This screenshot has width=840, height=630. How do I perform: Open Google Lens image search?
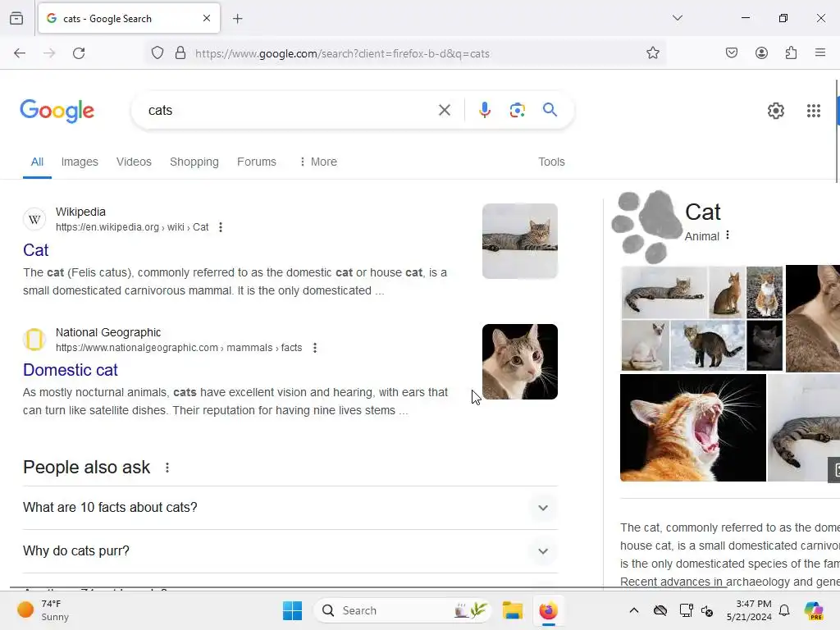coord(517,111)
